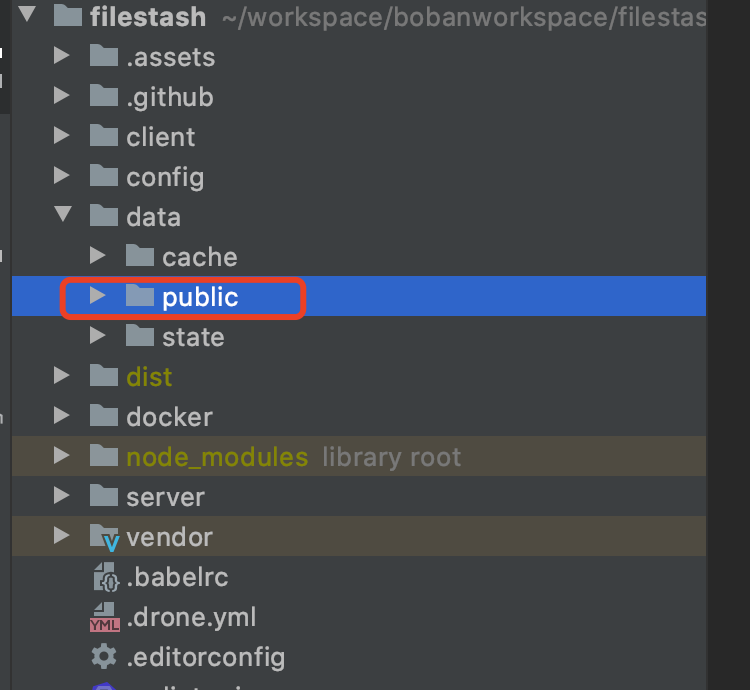This screenshot has height=690, width=750.
Task: Expand the server folder arrow
Action: [63, 497]
